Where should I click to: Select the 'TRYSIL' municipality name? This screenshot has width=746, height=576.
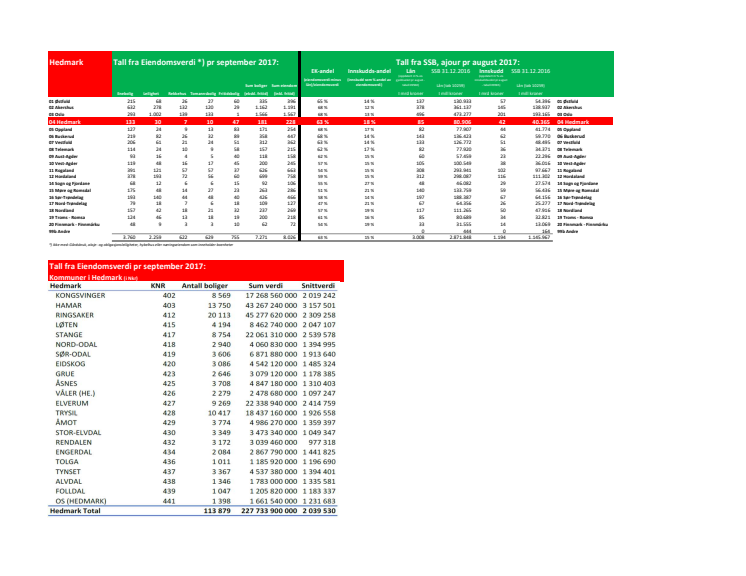[66, 413]
